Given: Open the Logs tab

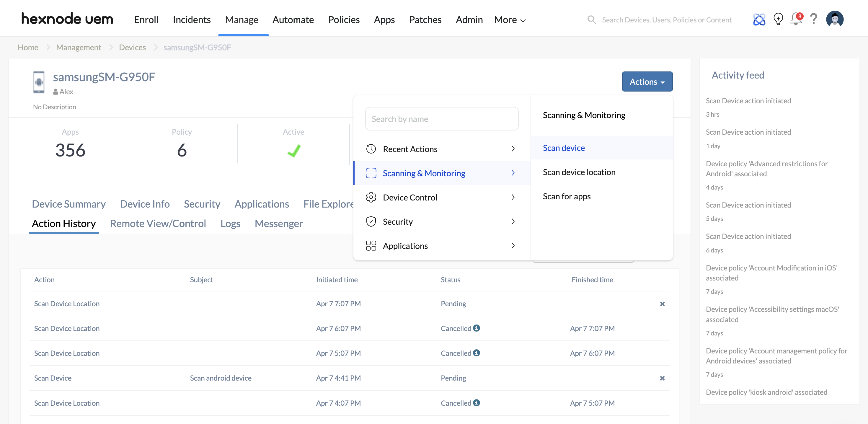Looking at the screenshot, I should coord(230,224).
